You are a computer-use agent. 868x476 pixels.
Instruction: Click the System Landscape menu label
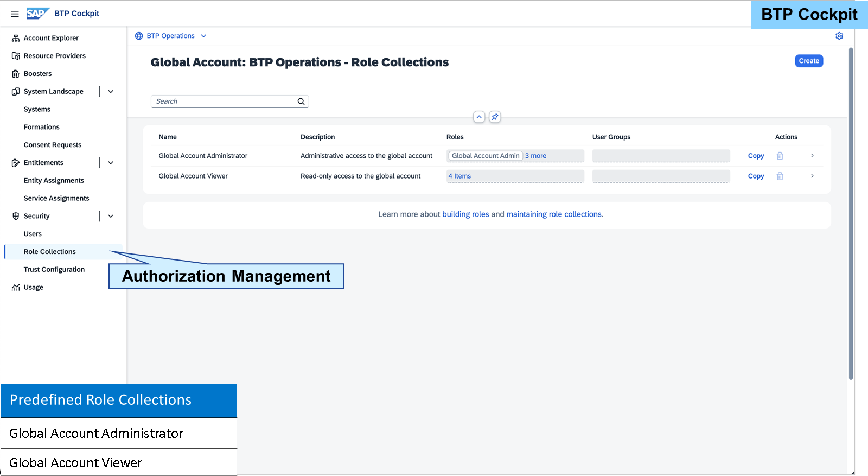(x=54, y=92)
